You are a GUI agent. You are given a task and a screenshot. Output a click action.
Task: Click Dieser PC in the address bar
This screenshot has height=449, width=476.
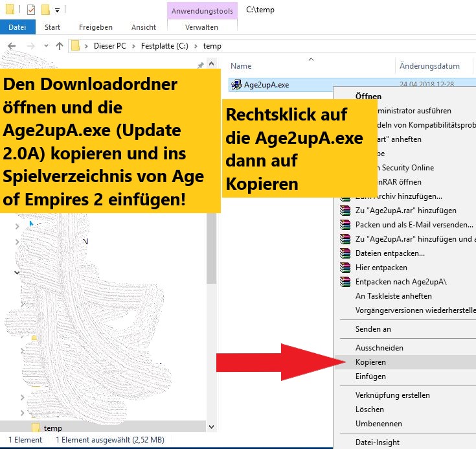click(x=109, y=46)
